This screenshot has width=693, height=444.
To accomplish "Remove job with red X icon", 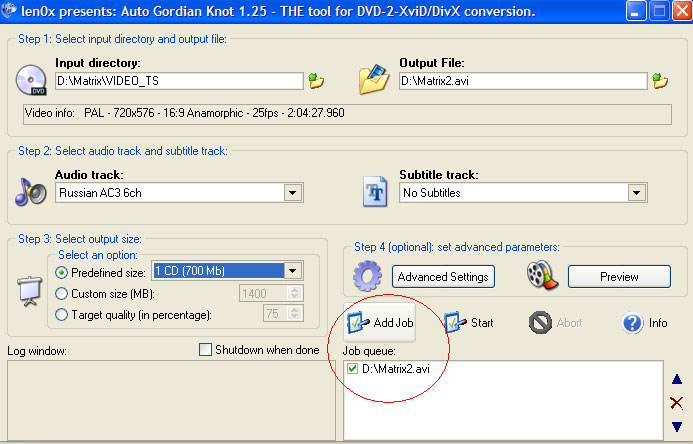I will coord(677,402).
